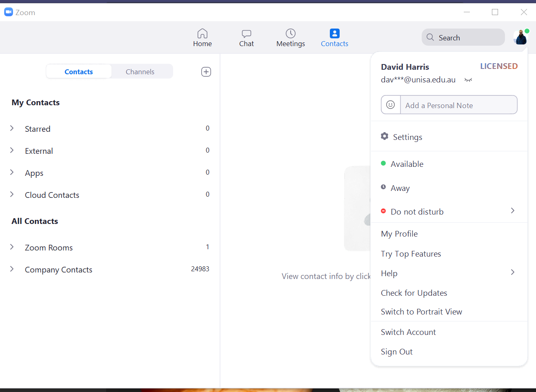The height and width of the screenshot is (392, 536).
Task: Click the All Contacts heading
Action: click(35, 221)
